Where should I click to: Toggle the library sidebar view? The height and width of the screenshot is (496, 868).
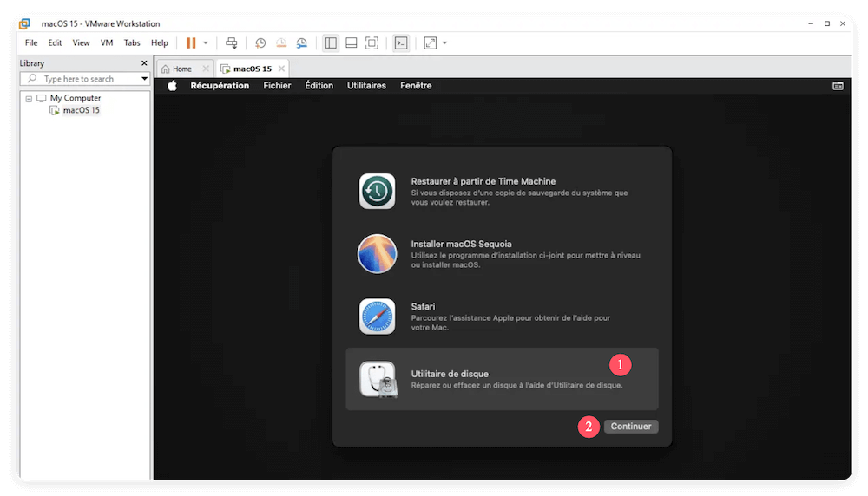pyautogui.click(x=331, y=43)
